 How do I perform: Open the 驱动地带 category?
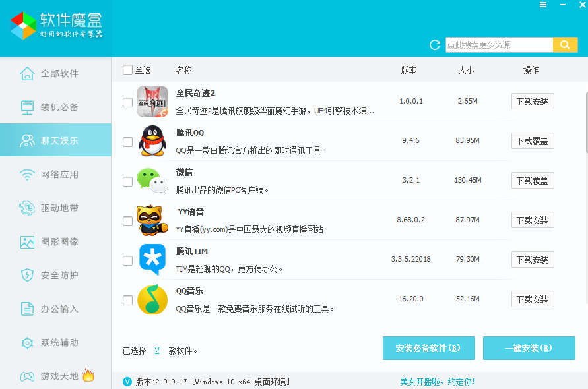pyautogui.click(x=55, y=208)
